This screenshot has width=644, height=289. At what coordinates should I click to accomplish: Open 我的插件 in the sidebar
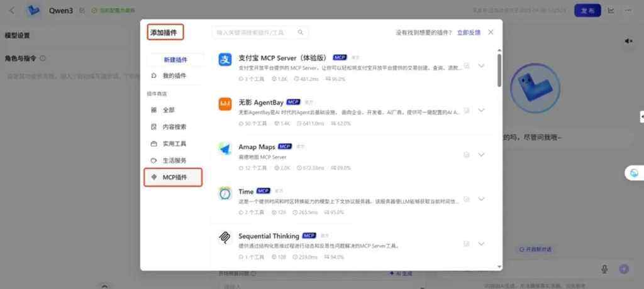tap(174, 76)
